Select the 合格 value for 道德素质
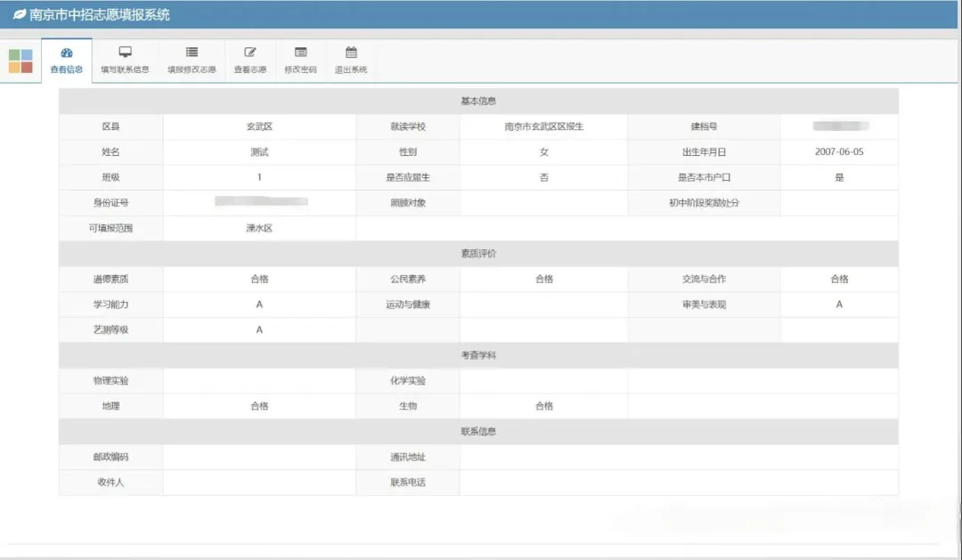 pos(259,279)
